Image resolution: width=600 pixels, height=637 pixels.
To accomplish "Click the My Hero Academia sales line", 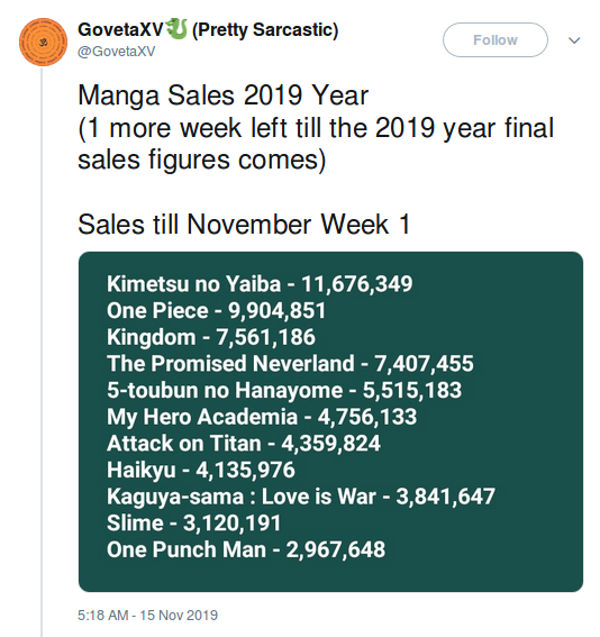I will point(261,416).
